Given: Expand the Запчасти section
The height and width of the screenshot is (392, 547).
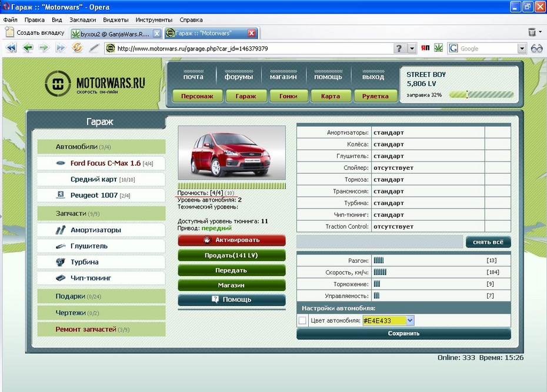Looking at the screenshot, I should [101, 213].
